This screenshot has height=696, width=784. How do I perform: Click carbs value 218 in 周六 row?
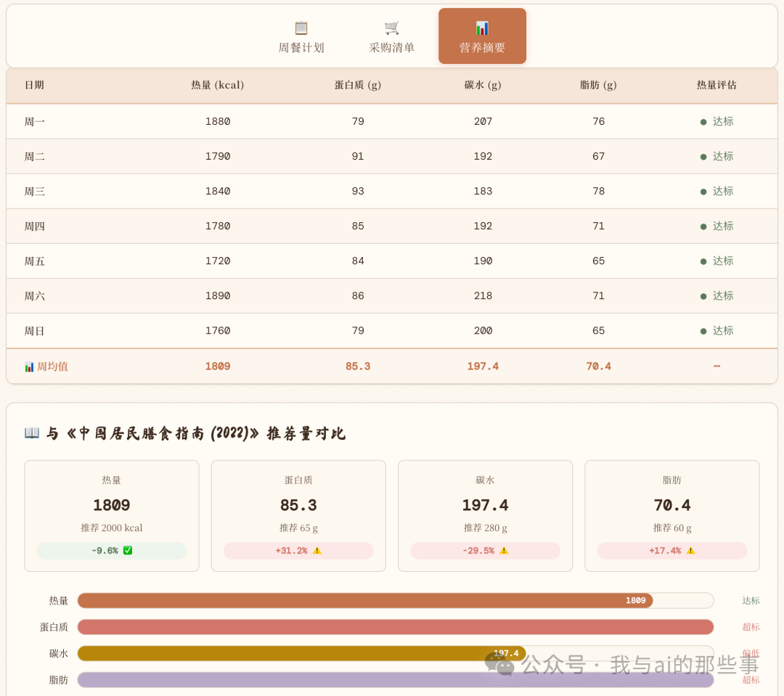pyautogui.click(x=483, y=296)
